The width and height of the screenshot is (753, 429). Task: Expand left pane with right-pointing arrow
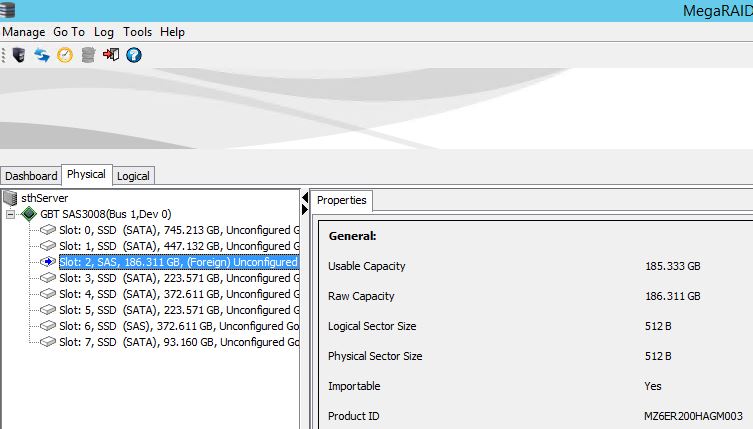pyautogui.click(x=305, y=209)
